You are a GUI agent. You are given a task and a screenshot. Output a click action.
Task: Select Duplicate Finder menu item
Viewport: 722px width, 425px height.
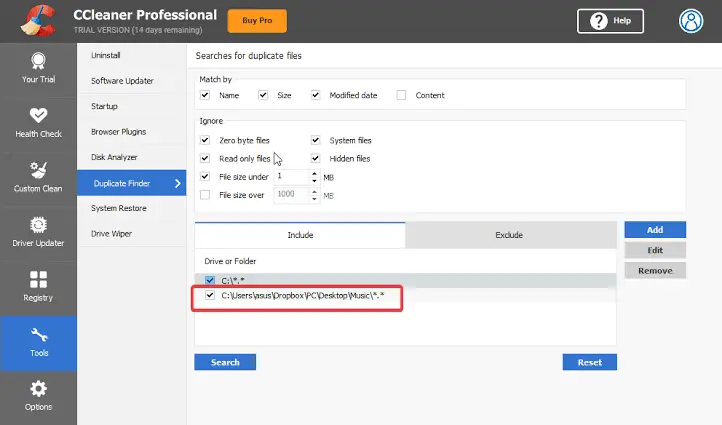click(132, 183)
